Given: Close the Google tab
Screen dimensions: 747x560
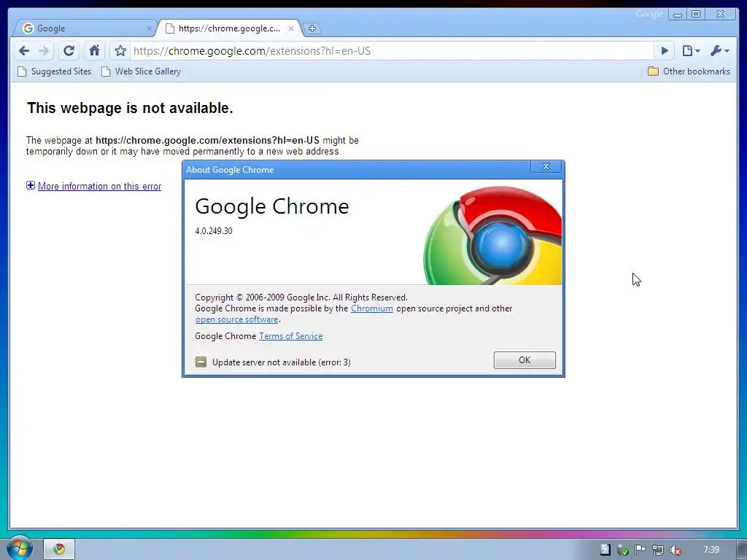Looking at the screenshot, I should [149, 28].
